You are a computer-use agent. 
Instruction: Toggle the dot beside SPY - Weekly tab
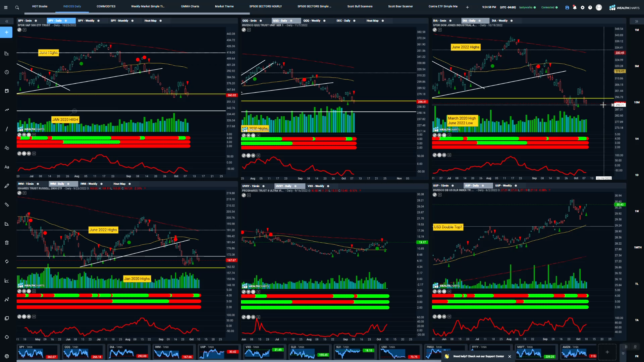coord(98,21)
